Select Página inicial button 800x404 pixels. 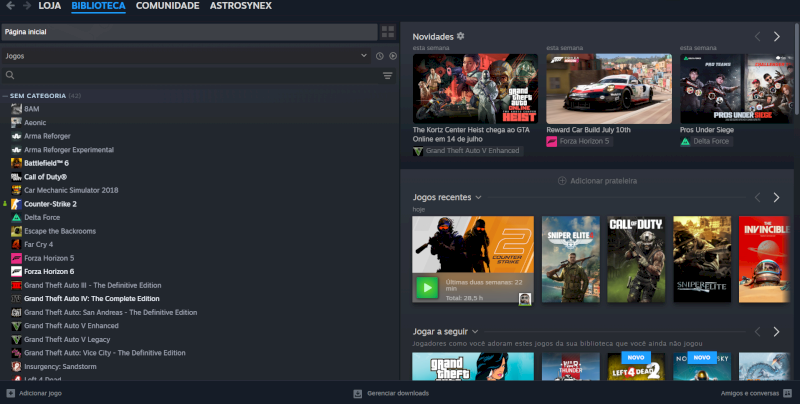[189, 32]
